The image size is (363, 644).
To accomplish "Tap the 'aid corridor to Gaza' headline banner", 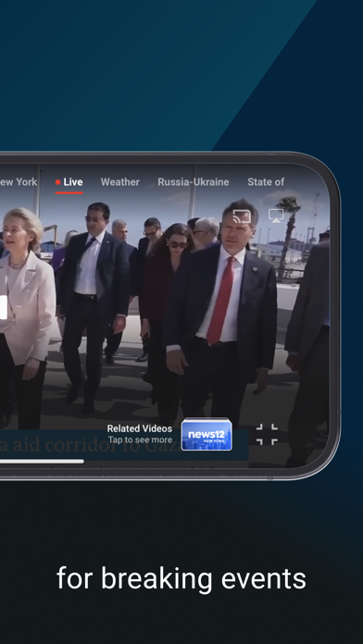I will (124, 445).
